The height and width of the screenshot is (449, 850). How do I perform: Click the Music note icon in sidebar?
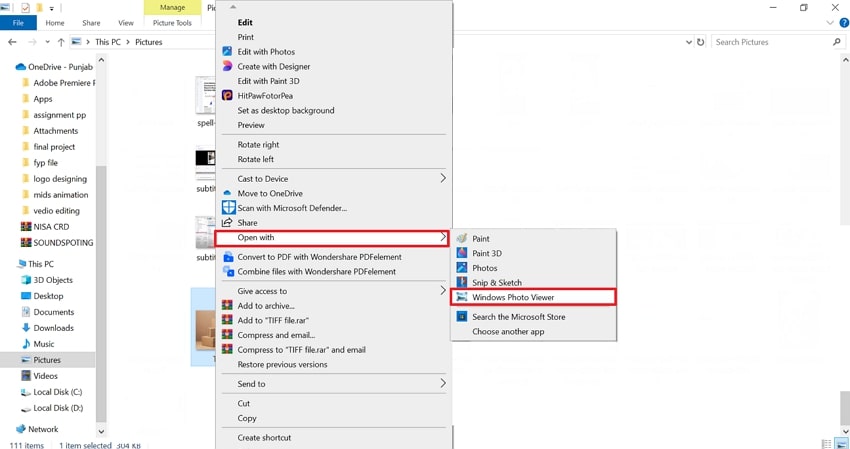(25, 343)
